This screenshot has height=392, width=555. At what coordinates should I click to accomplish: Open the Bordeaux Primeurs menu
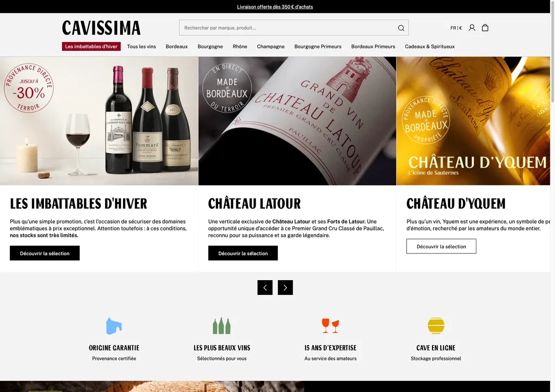coord(373,46)
